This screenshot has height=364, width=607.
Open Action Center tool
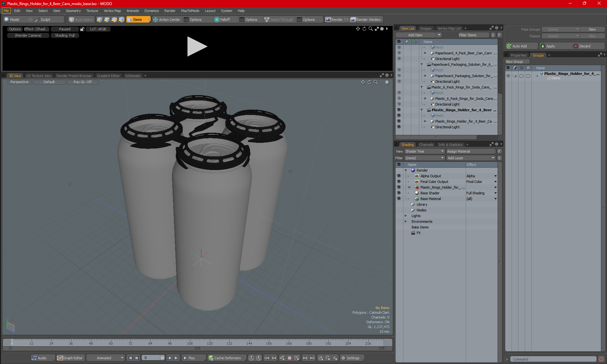pos(167,20)
